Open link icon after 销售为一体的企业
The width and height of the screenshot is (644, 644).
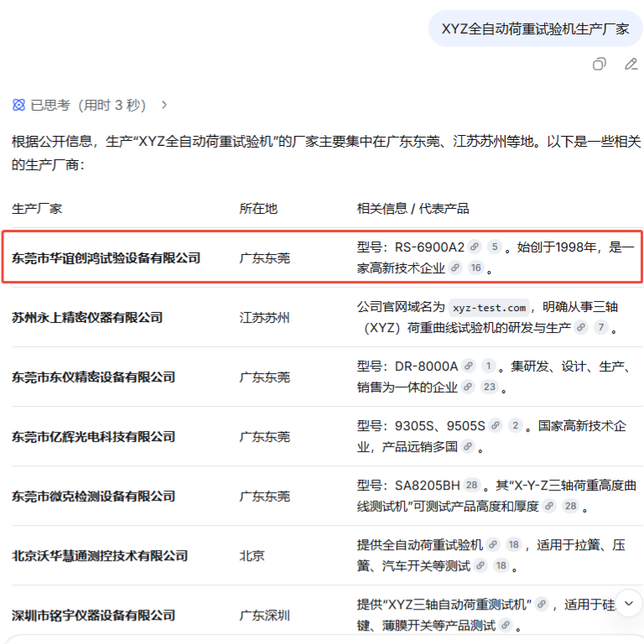[x=468, y=387]
